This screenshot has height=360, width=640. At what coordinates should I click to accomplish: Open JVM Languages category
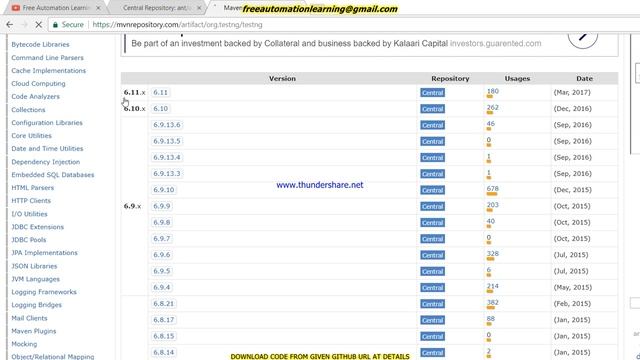coord(36,279)
